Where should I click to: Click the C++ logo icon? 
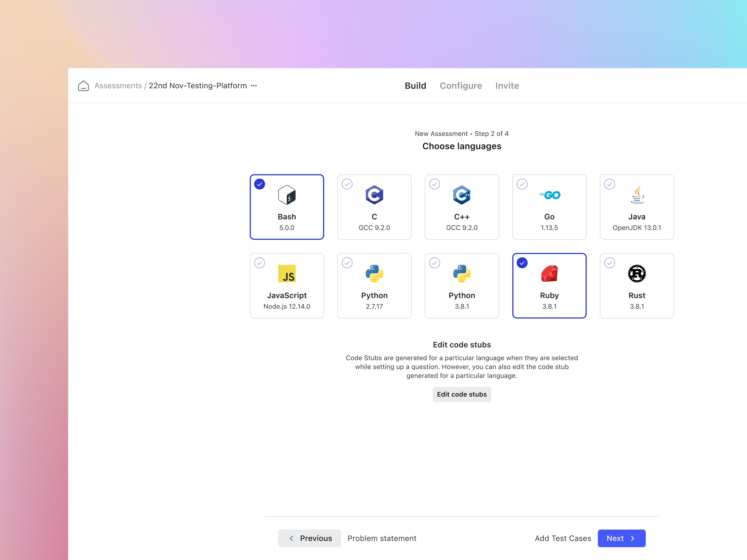(462, 195)
